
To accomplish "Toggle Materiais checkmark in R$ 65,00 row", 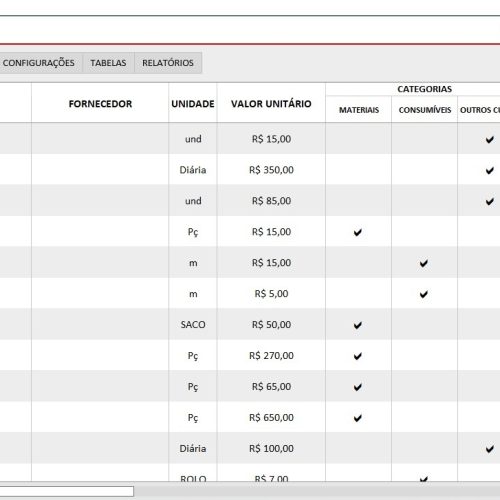I will pos(358,387).
